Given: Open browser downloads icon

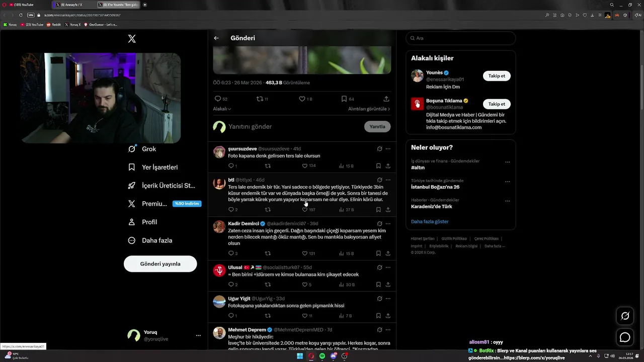Looking at the screenshot, I should [592, 15].
